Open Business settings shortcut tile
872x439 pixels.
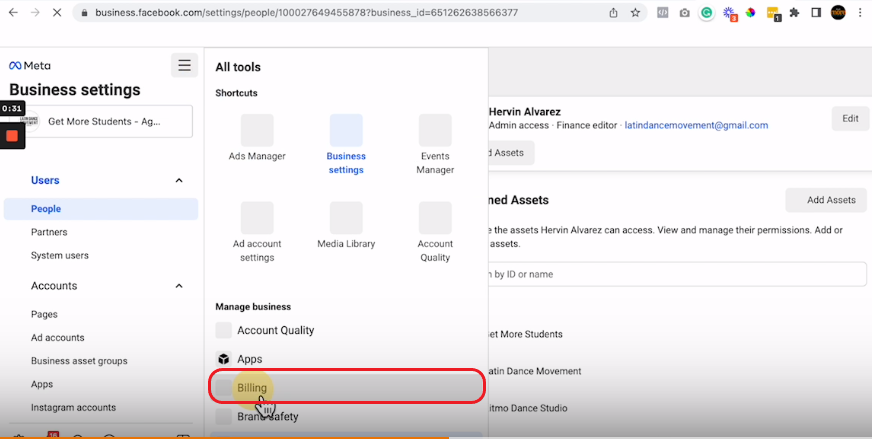point(346,145)
